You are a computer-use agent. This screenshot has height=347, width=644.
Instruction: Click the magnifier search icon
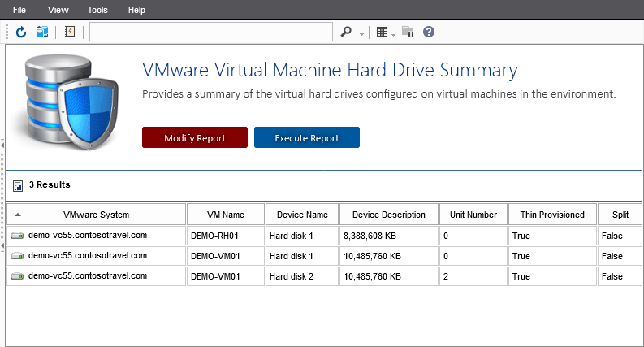pos(346,32)
